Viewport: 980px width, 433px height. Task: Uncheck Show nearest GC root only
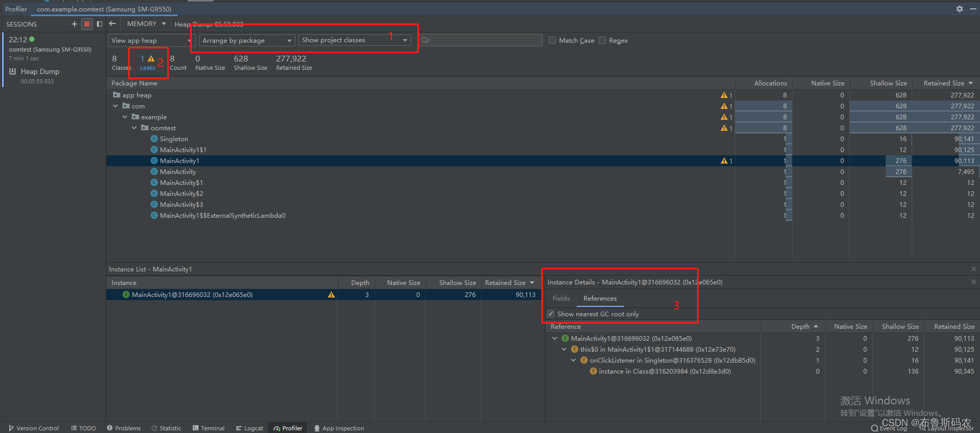(551, 314)
